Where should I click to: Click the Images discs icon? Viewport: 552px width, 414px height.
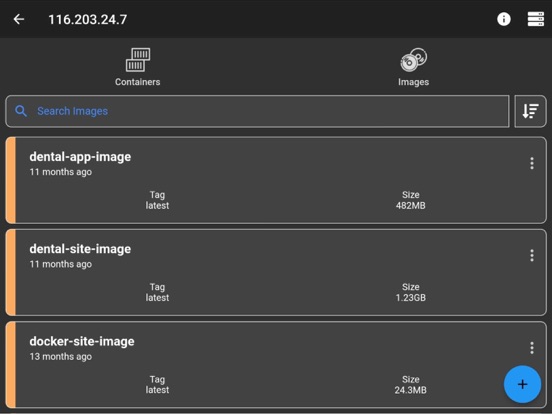[413, 59]
